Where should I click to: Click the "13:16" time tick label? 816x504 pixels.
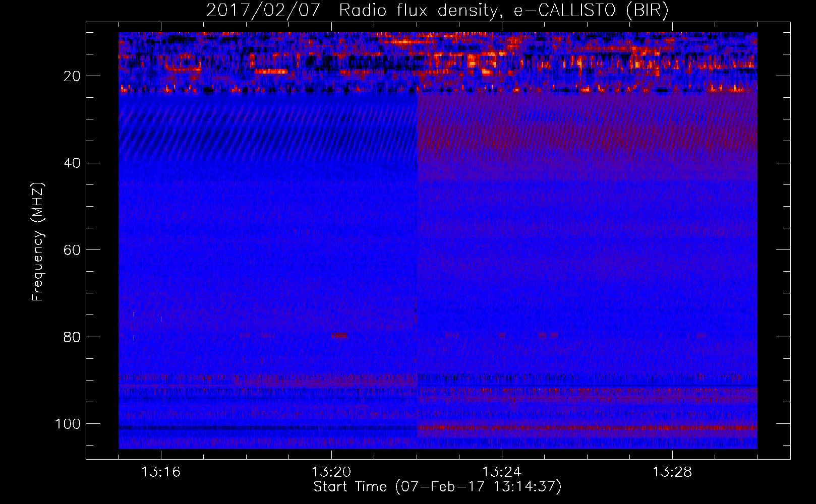[x=161, y=472]
